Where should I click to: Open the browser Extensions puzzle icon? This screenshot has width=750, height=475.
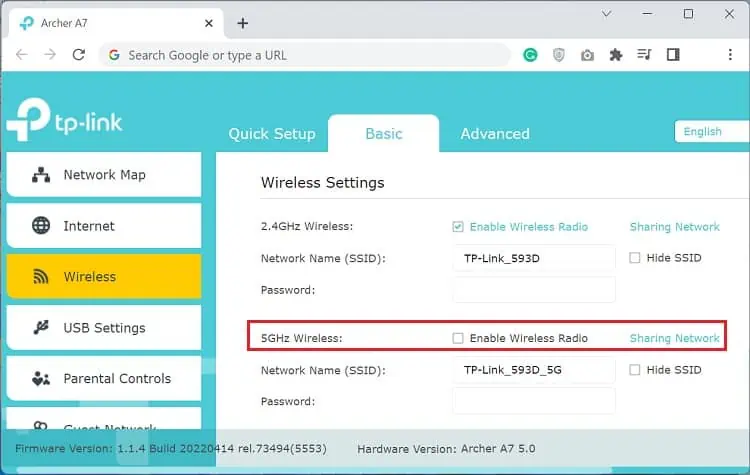(x=616, y=55)
